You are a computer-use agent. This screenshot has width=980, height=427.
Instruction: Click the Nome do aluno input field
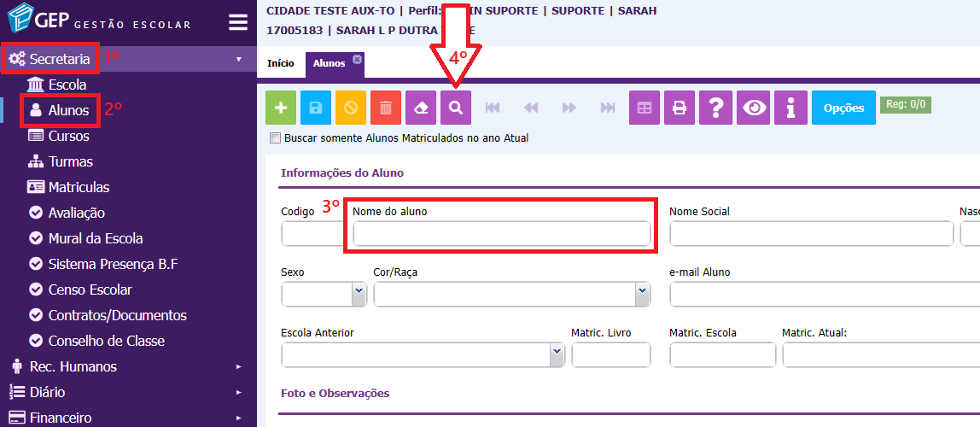coord(501,234)
